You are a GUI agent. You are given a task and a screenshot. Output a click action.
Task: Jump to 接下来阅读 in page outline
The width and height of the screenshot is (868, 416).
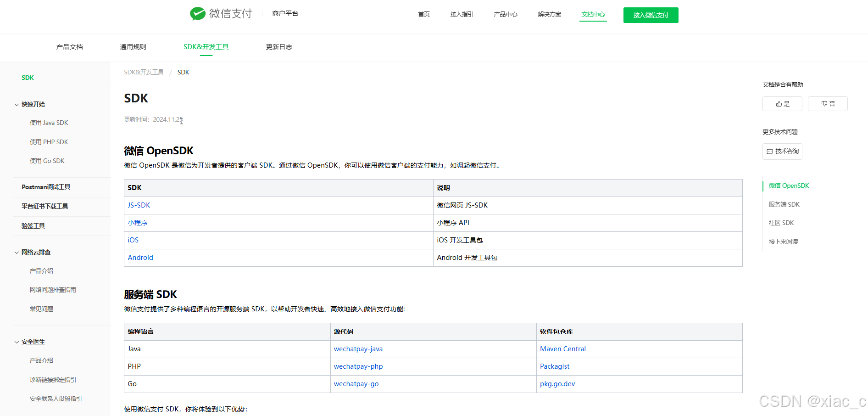click(784, 242)
